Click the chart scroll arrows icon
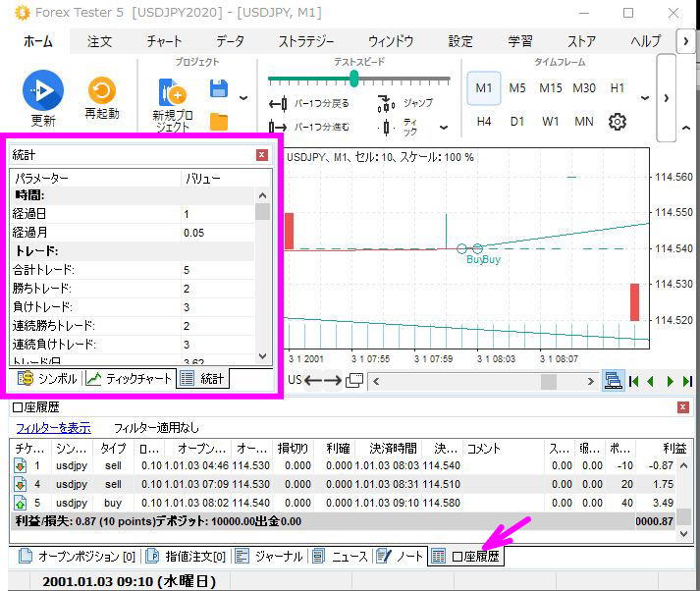700x591 pixels. point(323,381)
